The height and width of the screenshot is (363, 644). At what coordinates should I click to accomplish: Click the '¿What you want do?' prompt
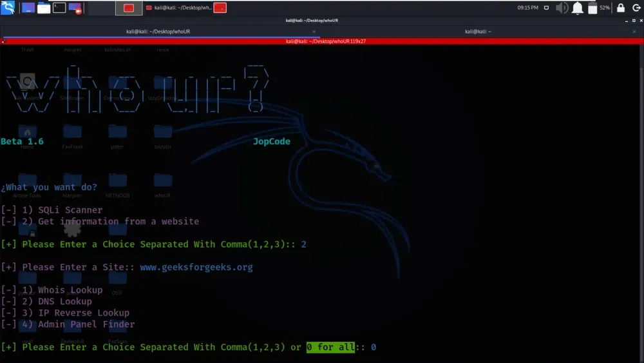pos(49,187)
